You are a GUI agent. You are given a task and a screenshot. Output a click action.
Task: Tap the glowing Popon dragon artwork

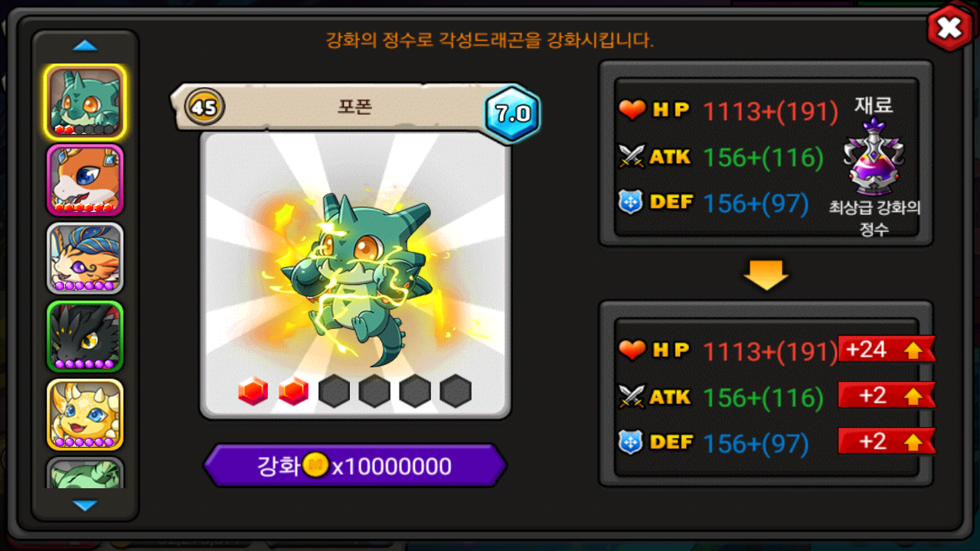[355, 275]
